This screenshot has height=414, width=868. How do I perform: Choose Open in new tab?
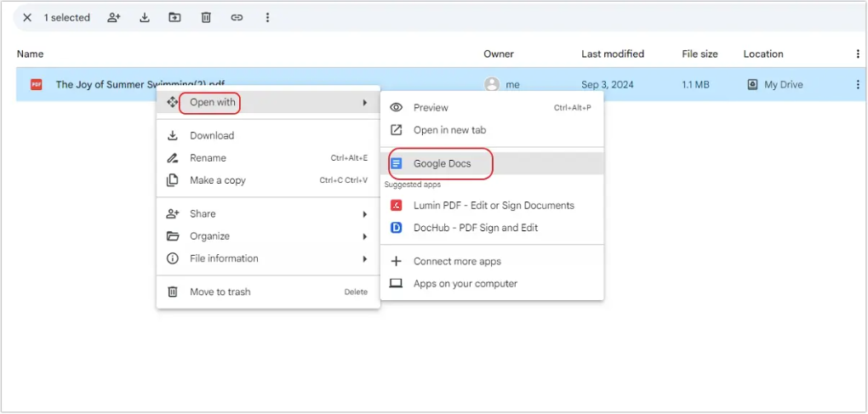pos(492,130)
